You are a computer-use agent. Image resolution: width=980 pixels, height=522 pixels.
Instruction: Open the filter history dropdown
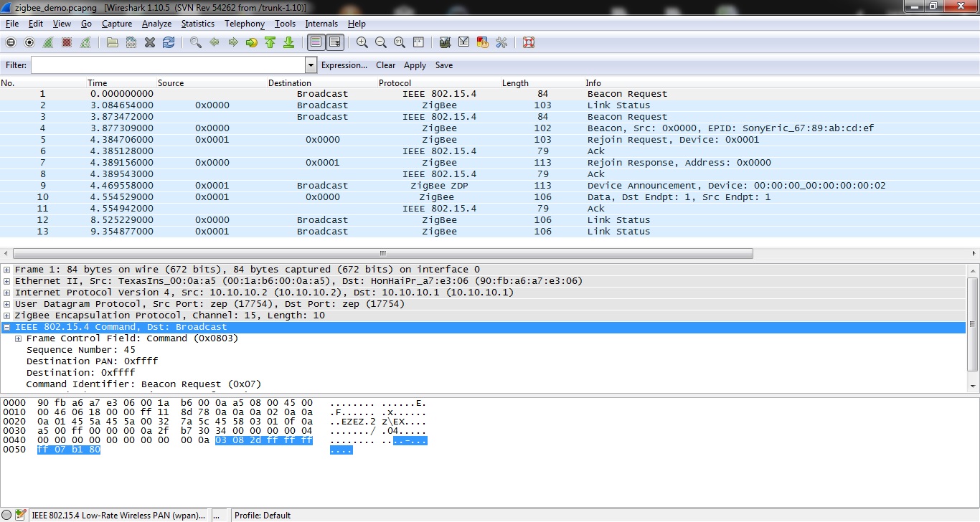click(311, 65)
